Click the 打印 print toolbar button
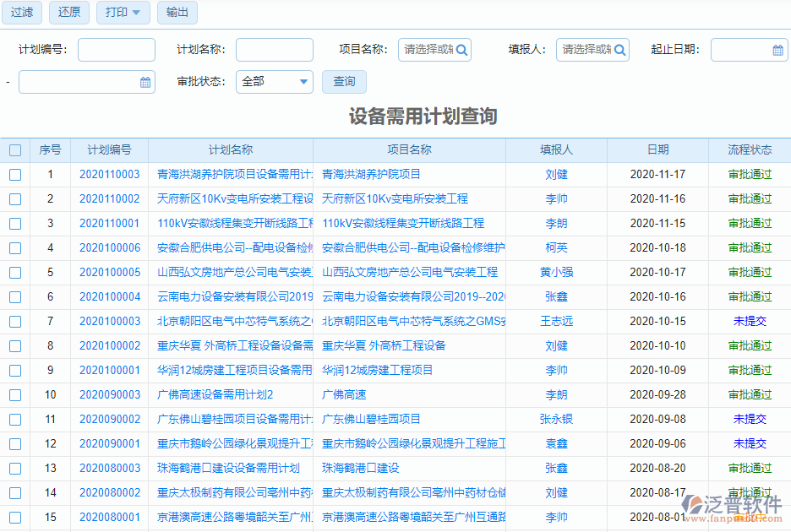791x532 pixels. [117, 13]
